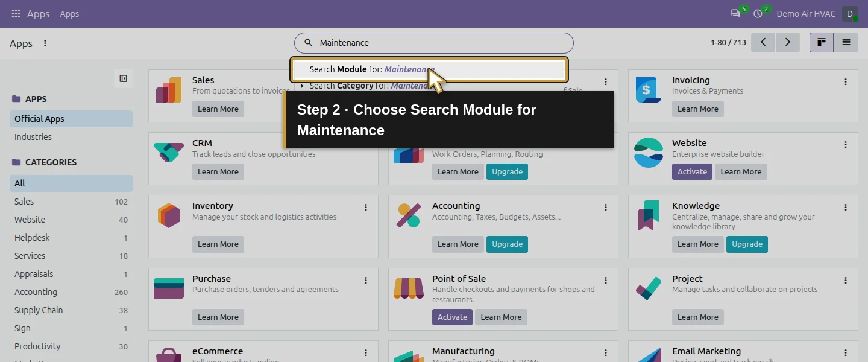The image size is (868, 362).
Task: Click the Project app icon
Action: pyautogui.click(x=649, y=288)
